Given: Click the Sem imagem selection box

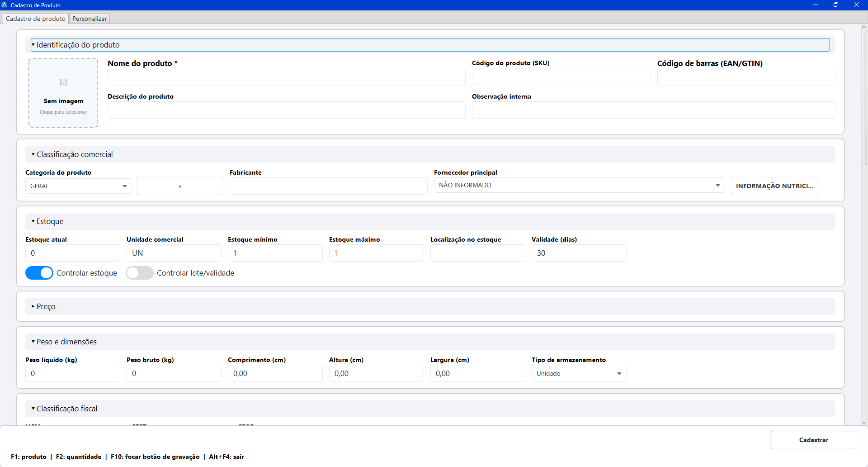Looking at the screenshot, I should click(63, 93).
